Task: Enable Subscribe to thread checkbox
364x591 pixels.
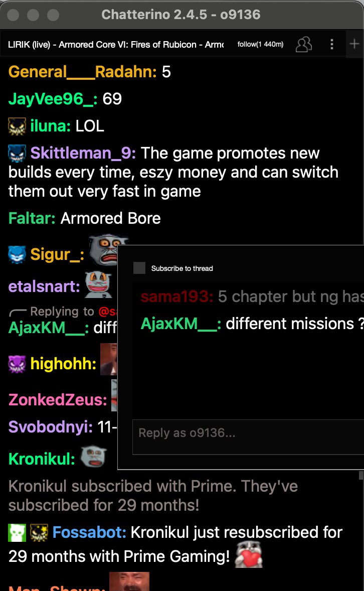Action: pos(139,268)
